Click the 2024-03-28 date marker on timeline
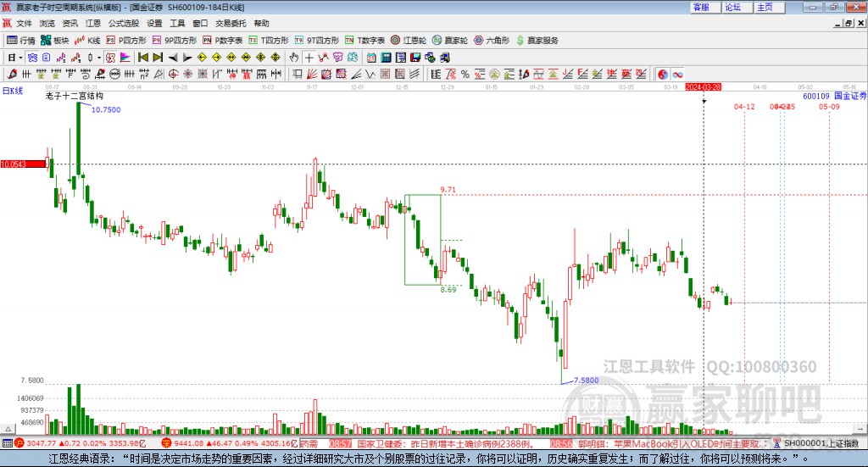The width and height of the screenshot is (868, 467). click(x=703, y=86)
